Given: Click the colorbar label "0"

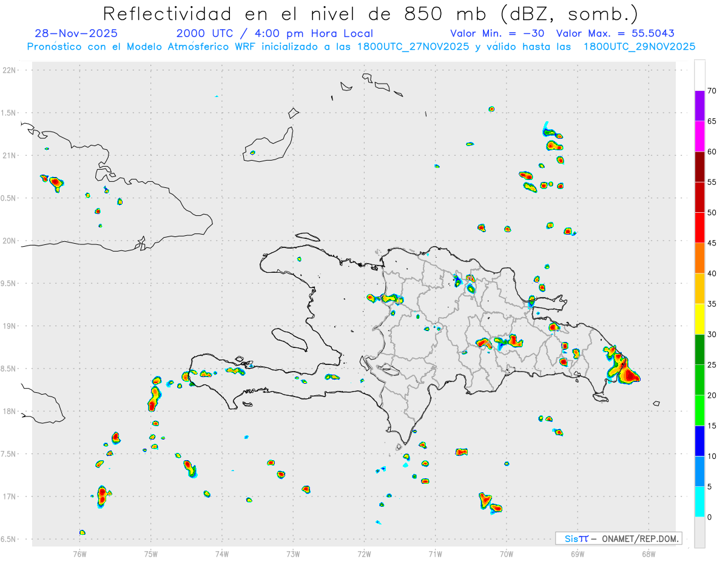Looking at the screenshot, I should [710, 517].
